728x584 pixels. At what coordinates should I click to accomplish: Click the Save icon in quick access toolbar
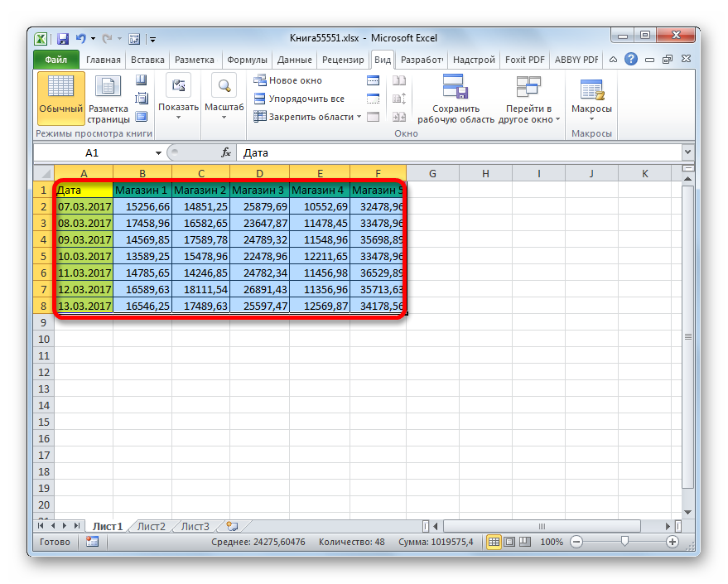[x=63, y=39]
